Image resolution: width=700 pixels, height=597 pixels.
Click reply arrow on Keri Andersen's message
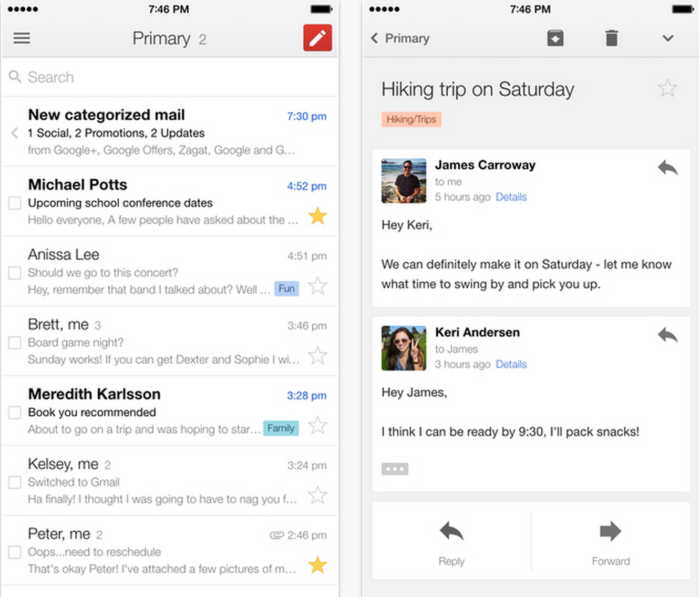point(667,335)
